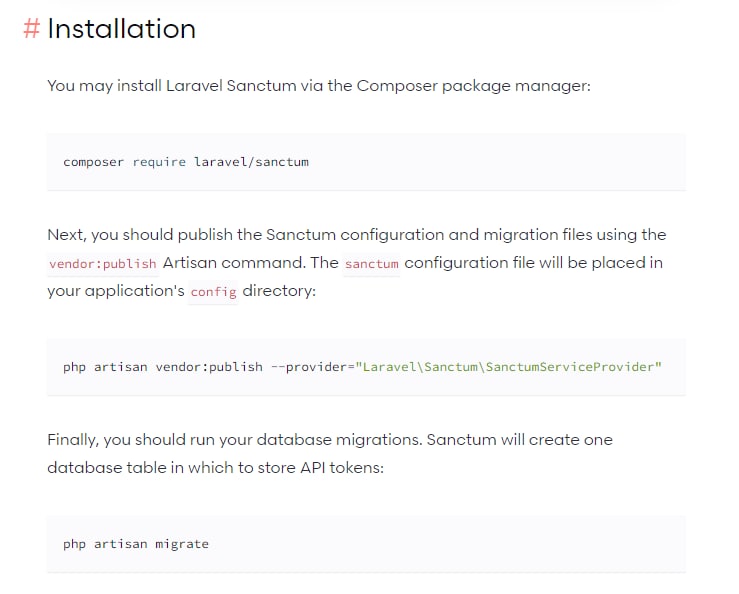The image size is (739, 594).
Task: Click the php artisan vendor:publish code block
Action: point(366,367)
